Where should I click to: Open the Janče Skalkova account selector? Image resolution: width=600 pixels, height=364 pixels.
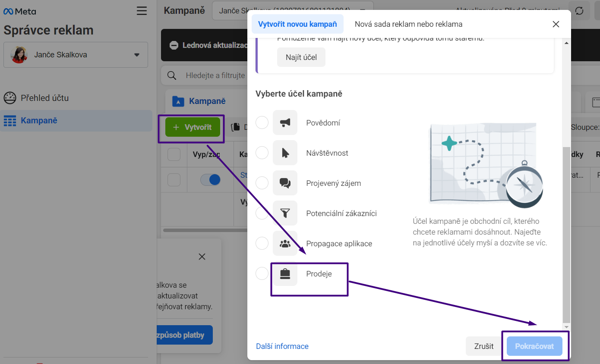76,55
